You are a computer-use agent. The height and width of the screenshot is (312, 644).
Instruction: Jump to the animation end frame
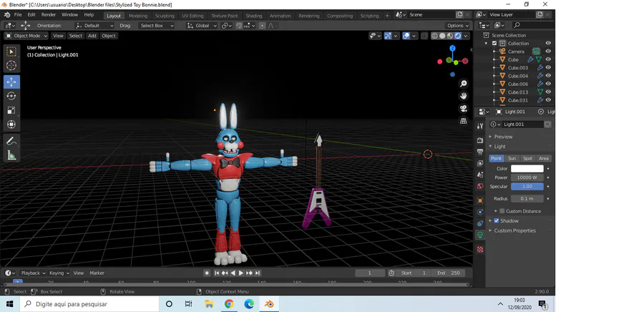[258, 273]
